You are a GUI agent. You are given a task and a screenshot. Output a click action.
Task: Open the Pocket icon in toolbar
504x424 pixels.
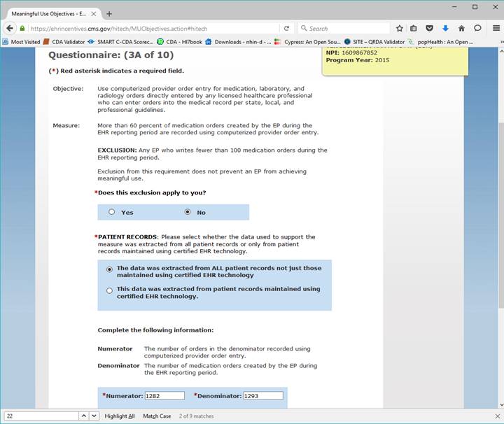[x=430, y=29]
